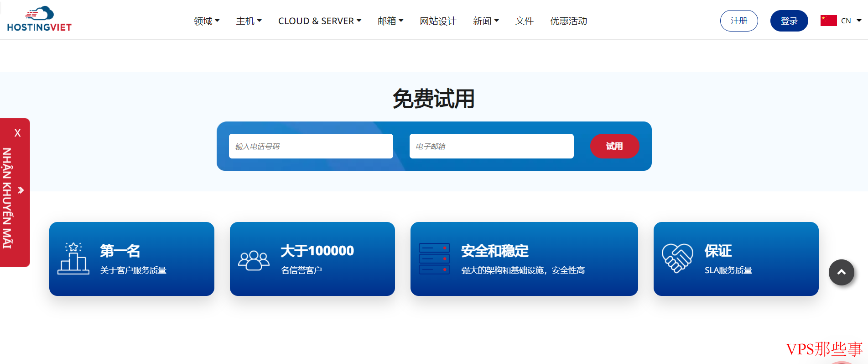Image resolution: width=868 pixels, height=364 pixels.
Task: Click the red 试用 trial button
Action: (614, 146)
